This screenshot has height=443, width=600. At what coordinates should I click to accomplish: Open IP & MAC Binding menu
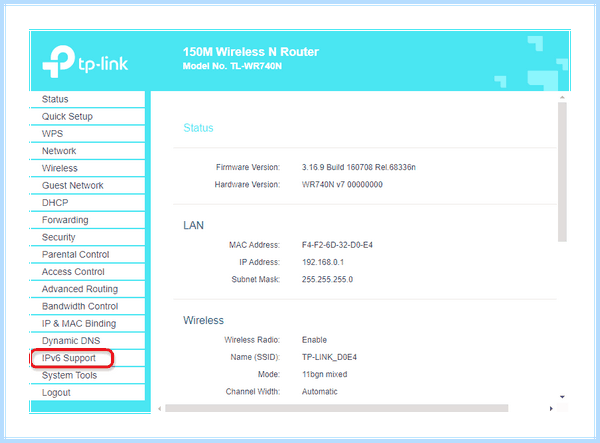click(79, 323)
